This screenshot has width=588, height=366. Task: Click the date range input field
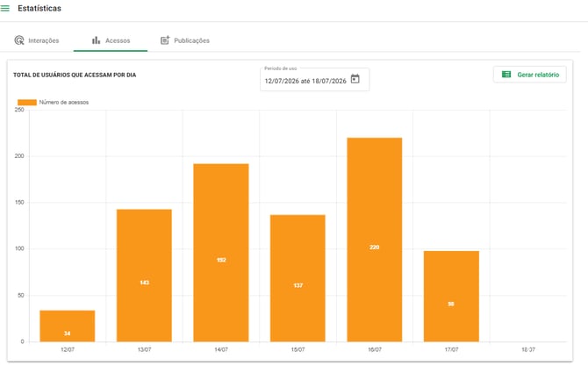coord(315,80)
